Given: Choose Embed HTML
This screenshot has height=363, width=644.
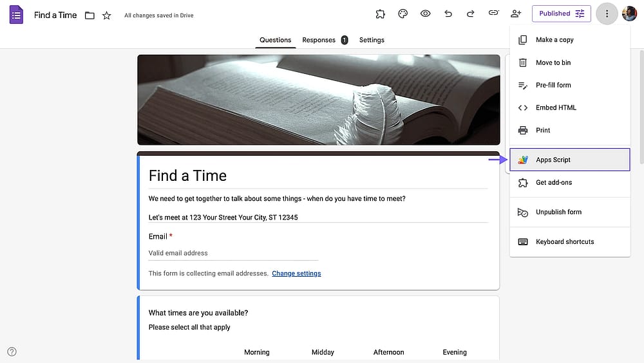Looking at the screenshot, I should tap(570, 107).
